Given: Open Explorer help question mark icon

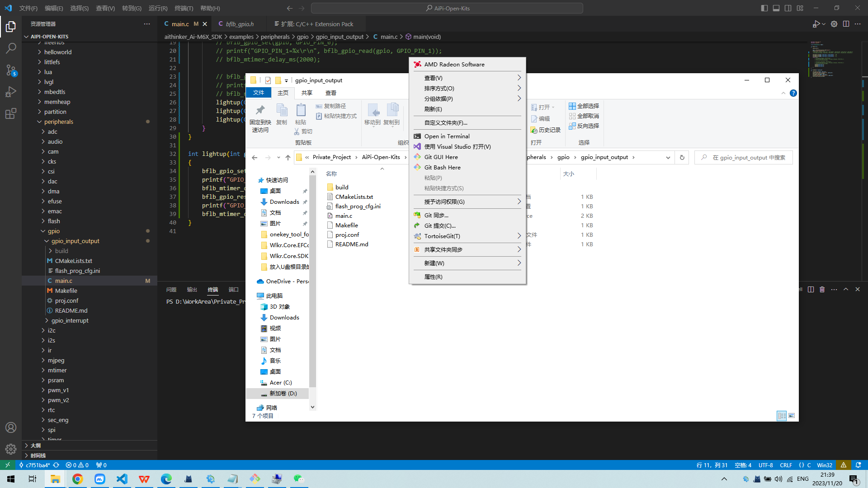Looking at the screenshot, I should click(x=793, y=93).
